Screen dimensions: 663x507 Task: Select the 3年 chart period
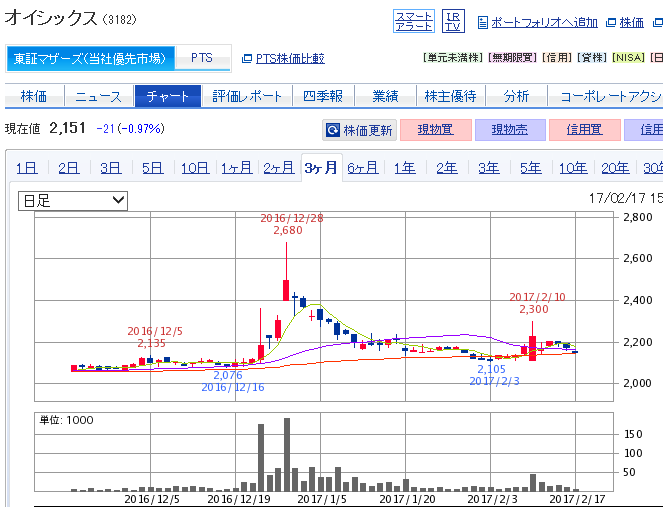(489, 168)
